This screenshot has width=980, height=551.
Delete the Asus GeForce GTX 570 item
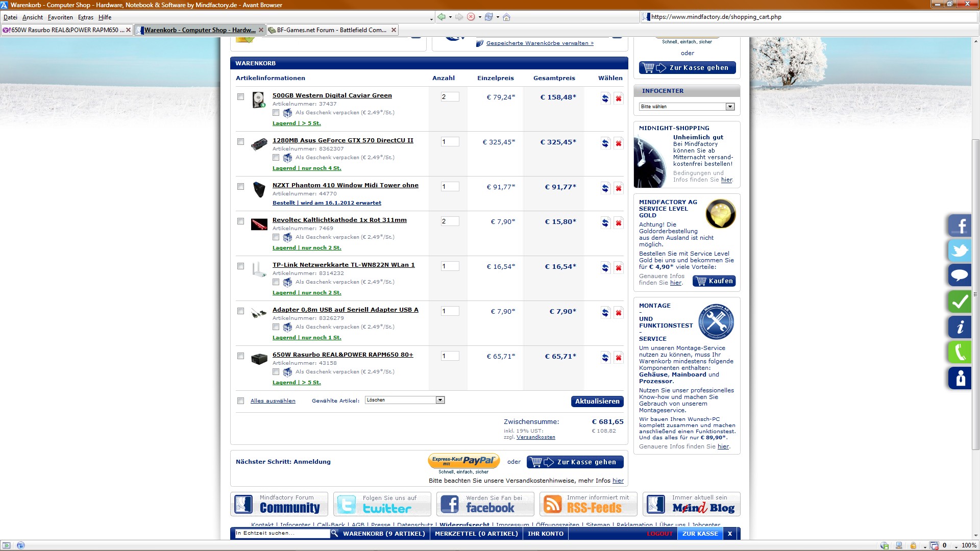[x=618, y=143]
